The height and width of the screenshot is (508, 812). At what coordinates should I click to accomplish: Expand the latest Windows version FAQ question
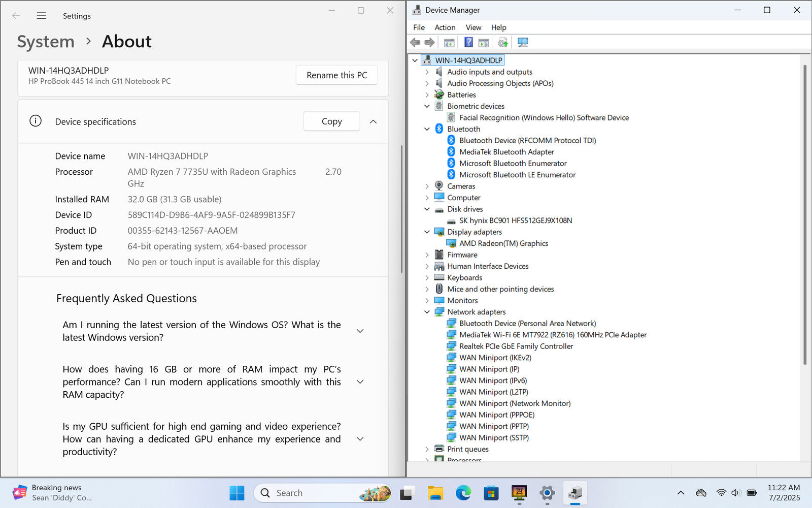[x=360, y=331]
